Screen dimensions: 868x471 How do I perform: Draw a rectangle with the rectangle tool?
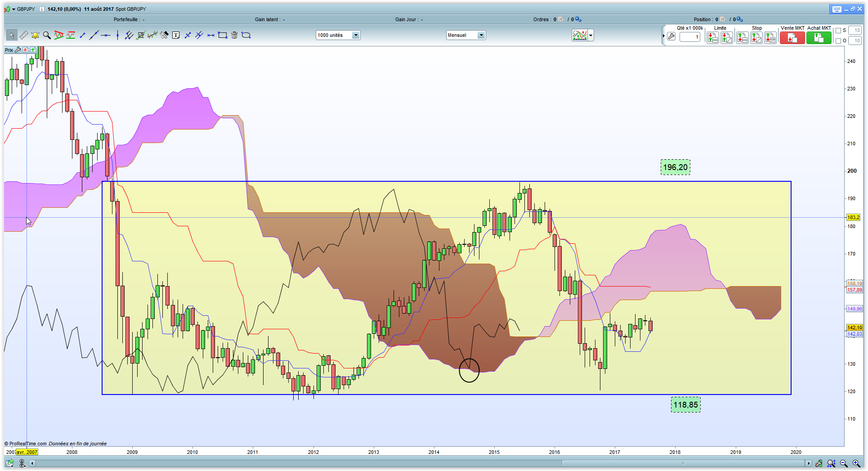pos(223,35)
